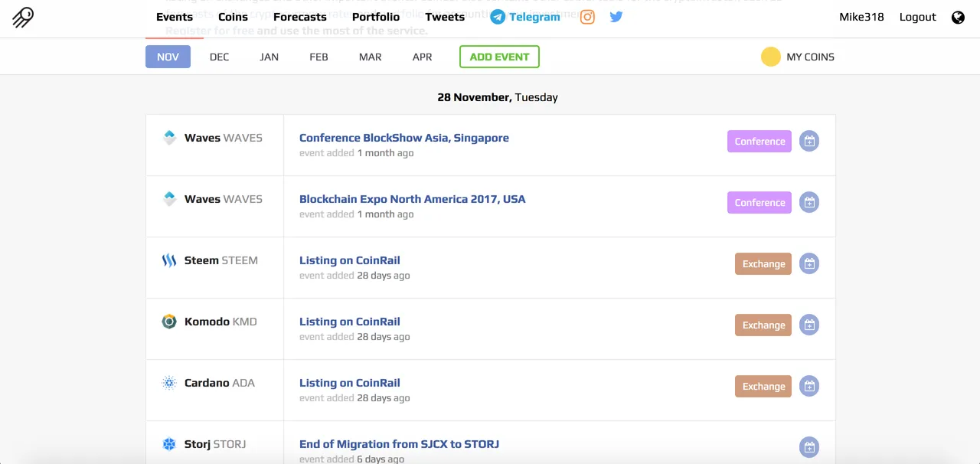This screenshot has height=464, width=980.
Task: Click the Waves logo in Blockchain Expo row
Action: click(169, 199)
